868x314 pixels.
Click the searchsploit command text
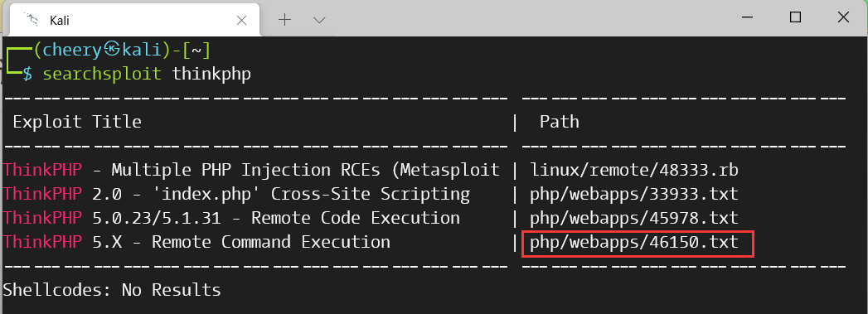[102, 74]
